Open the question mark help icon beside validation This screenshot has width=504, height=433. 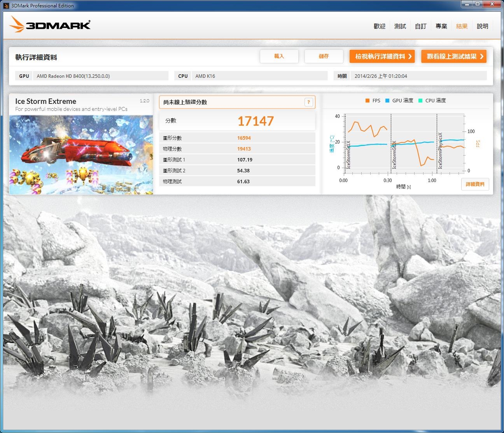click(x=308, y=102)
